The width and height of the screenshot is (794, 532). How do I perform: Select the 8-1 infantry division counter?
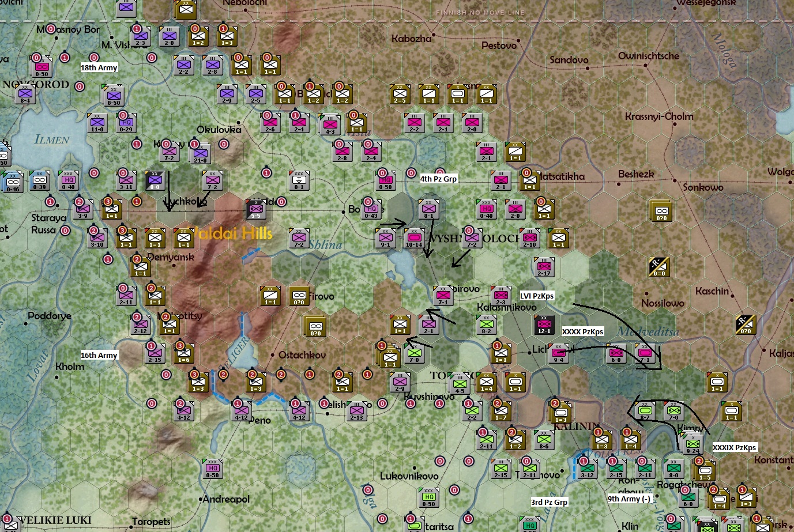pos(429,209)
